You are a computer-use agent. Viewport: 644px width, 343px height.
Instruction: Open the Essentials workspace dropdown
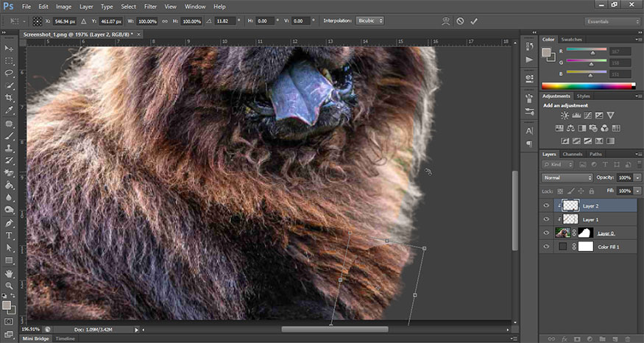(612, 21)
